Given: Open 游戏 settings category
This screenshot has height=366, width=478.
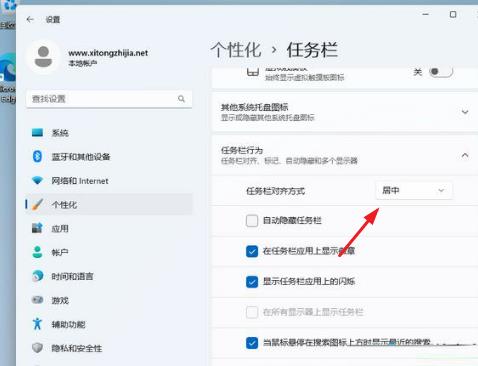Looking at the screenshot, I should click(x=109, y=300).
